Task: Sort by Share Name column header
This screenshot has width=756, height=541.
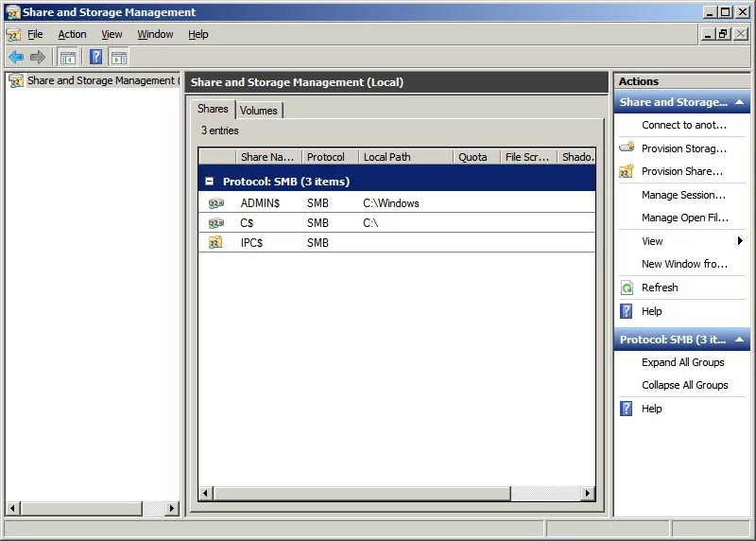Action: (x=268, y=157)
